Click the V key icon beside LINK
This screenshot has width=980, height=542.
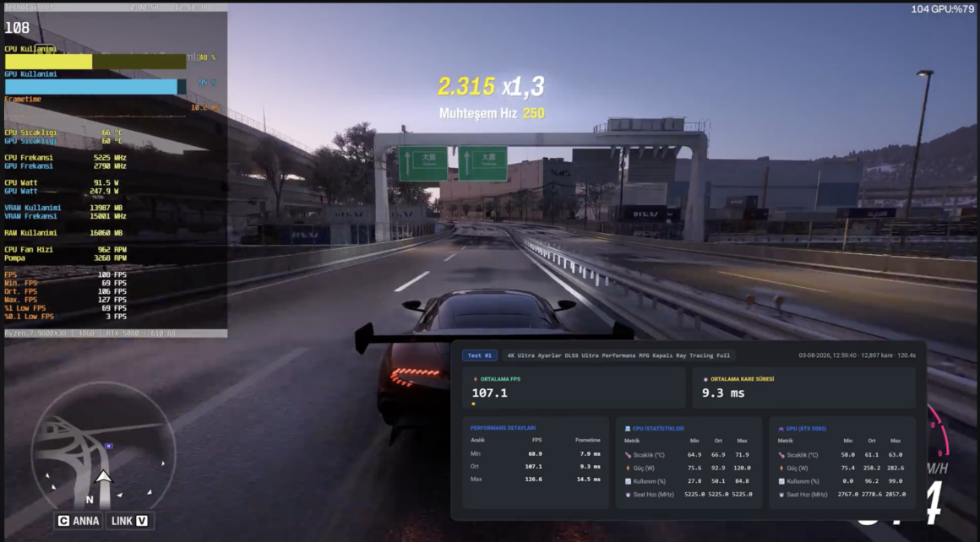tap(142, 521)
